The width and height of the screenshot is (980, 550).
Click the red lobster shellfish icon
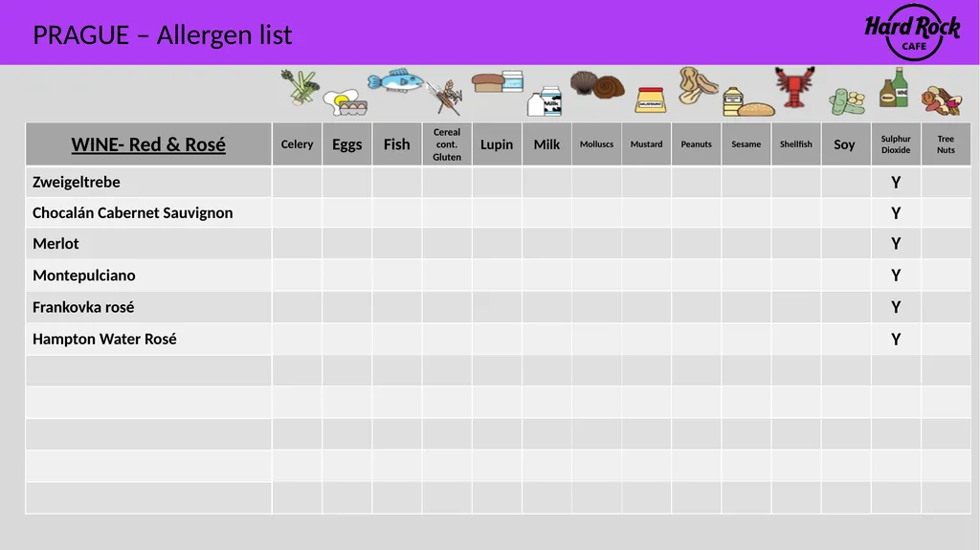(794, 87)
